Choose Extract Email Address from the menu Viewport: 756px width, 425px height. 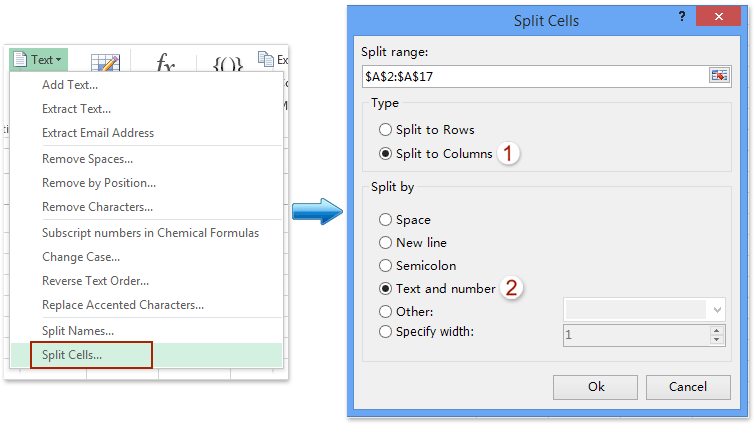click(x=98, y=133)
